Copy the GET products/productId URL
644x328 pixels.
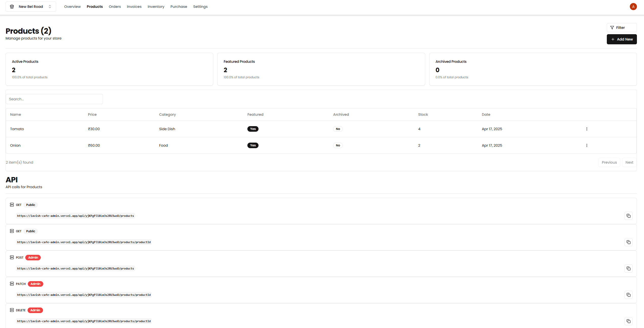click(x=628, y=242)
